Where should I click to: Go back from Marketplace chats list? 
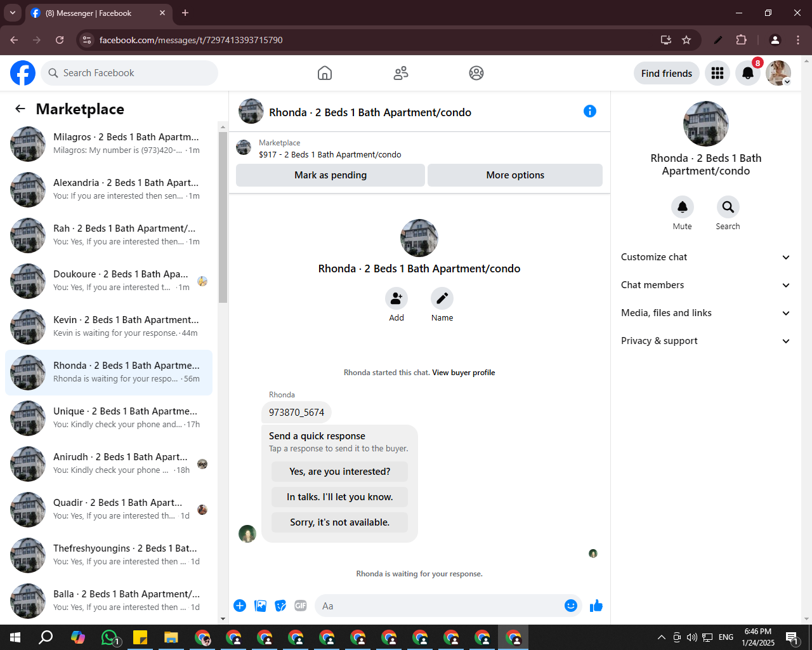(20, 109)
